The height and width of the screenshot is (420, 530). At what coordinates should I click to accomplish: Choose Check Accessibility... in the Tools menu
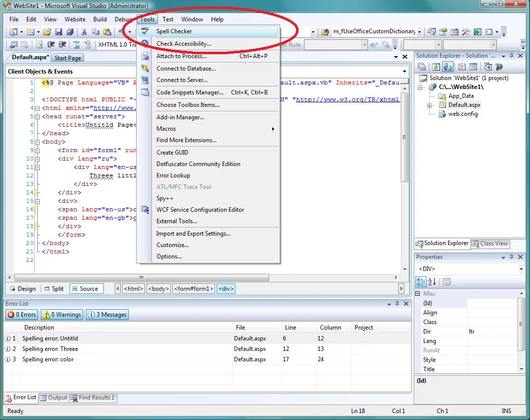coord(208,44)
